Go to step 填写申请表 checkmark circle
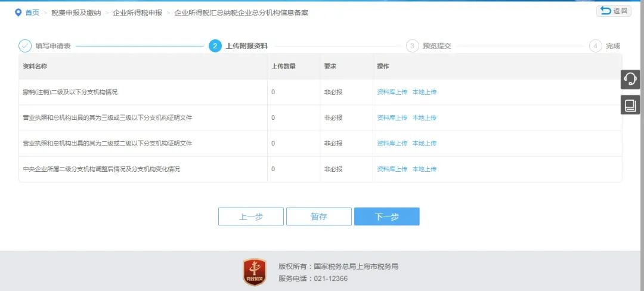 pos(25,45)
